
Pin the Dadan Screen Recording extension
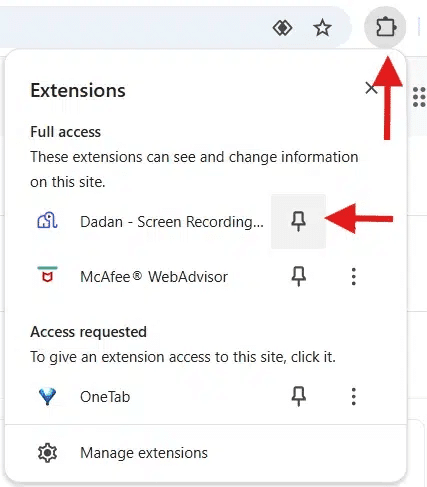[x=298, y=221]
